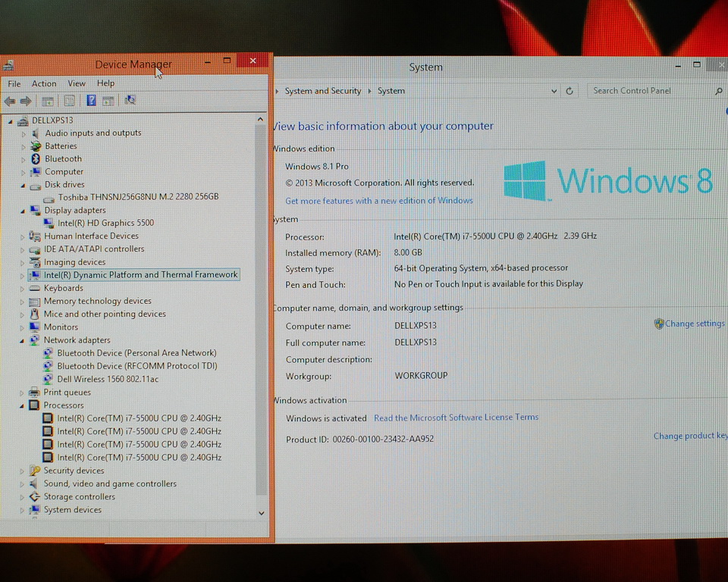Click the Monitors category icon
Viewport: 728px width, 582px height.
34,327
